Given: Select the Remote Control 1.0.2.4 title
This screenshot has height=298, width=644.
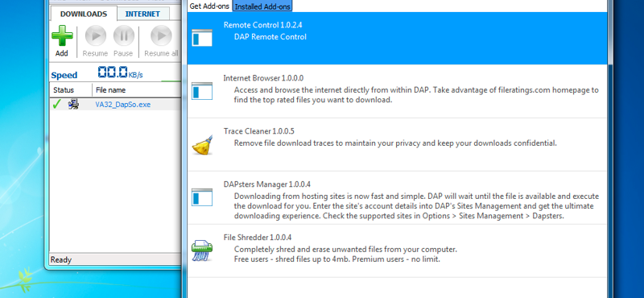Looking at the screenshot, I should [x=263, y=25].
